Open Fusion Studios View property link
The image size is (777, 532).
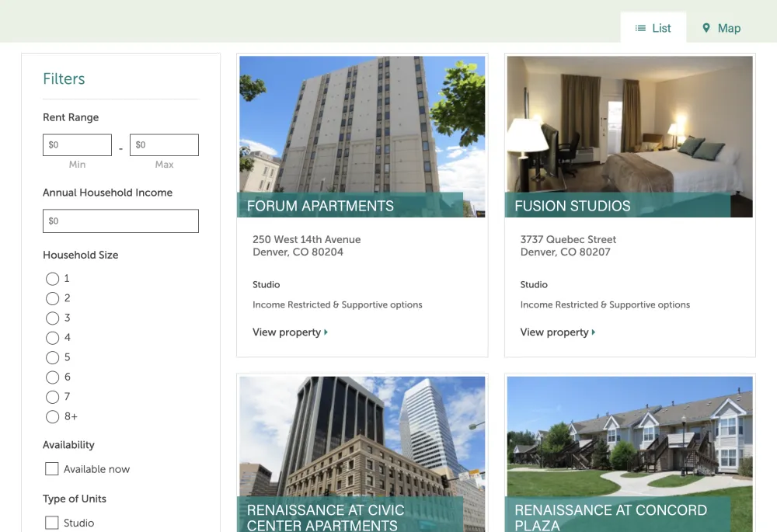click(x=555, y=332)
